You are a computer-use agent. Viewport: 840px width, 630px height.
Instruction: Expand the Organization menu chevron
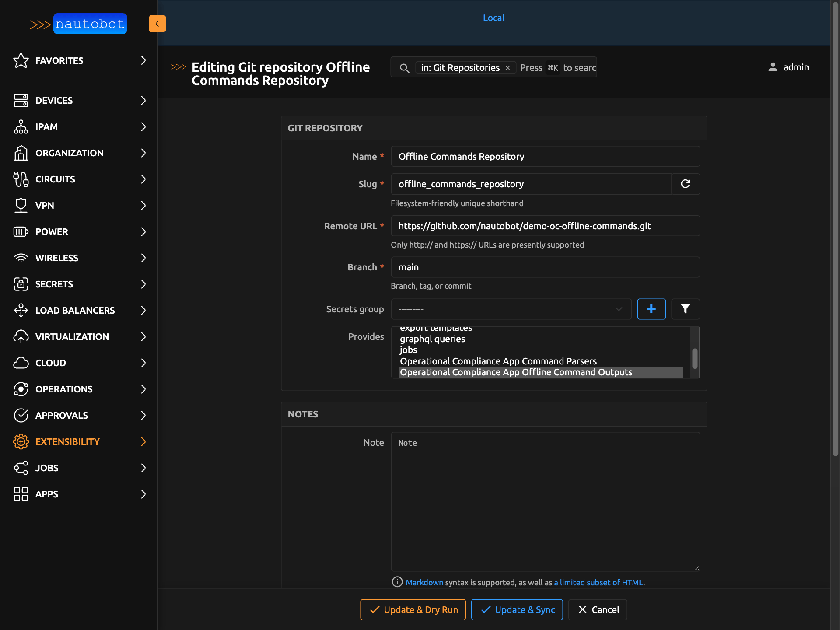(143, 153)
